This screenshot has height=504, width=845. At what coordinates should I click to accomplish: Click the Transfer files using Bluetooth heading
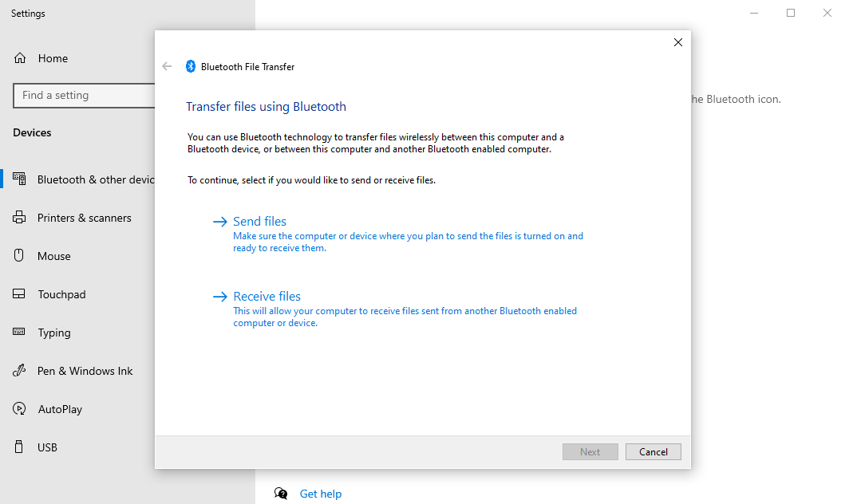(x=267, y=107)
